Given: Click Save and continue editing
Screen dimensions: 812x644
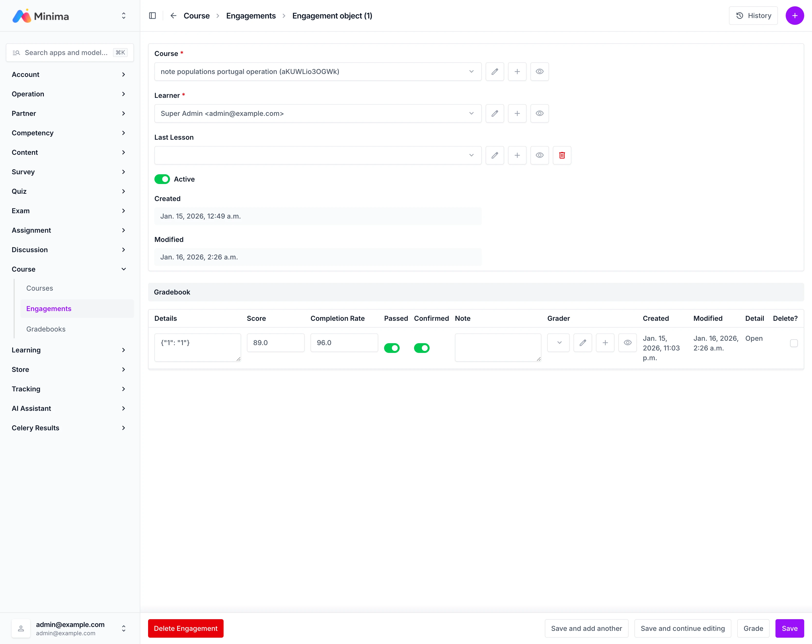Looking at the screenshot, I should [682, 628].
